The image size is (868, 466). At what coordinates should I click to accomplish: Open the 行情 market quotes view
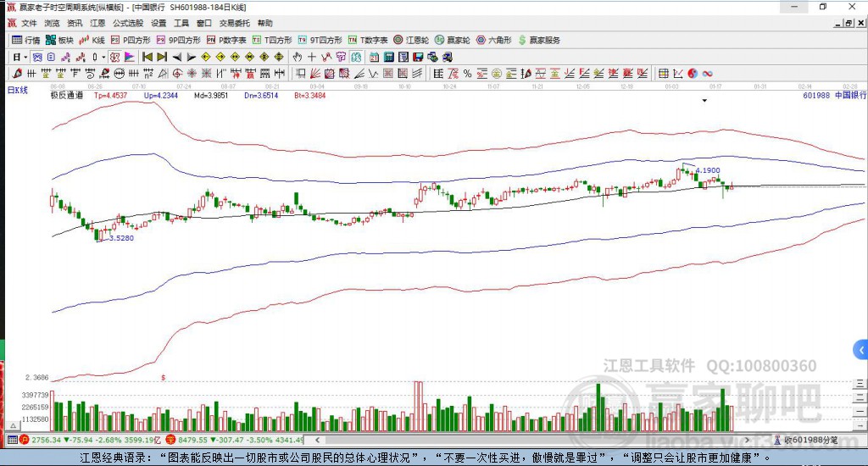click(25, 40)
